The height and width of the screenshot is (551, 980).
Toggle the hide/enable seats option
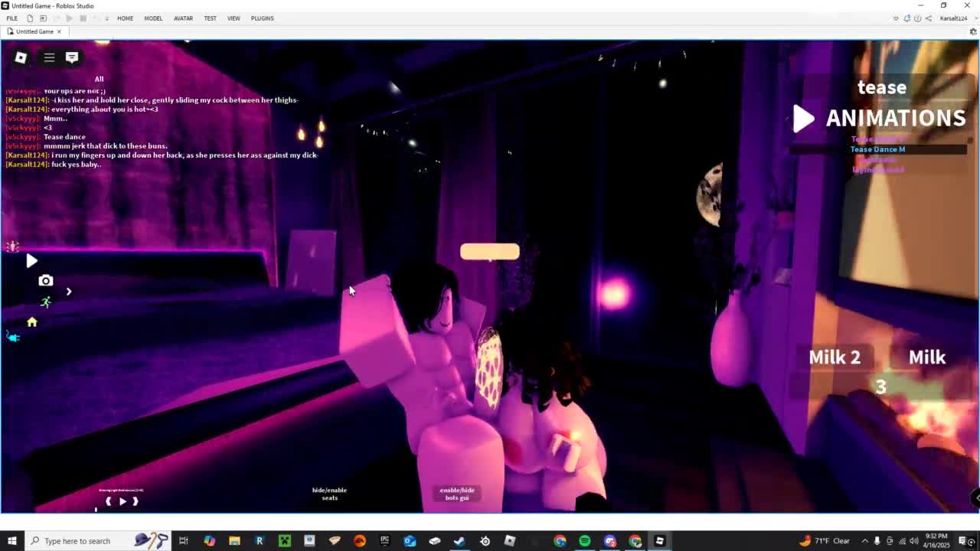[329, 494]
